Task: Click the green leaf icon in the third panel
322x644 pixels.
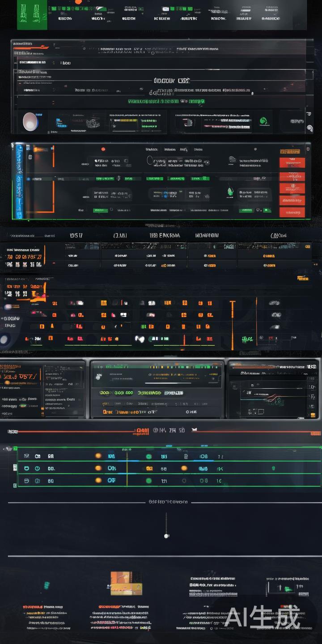Action: point(230,192)
